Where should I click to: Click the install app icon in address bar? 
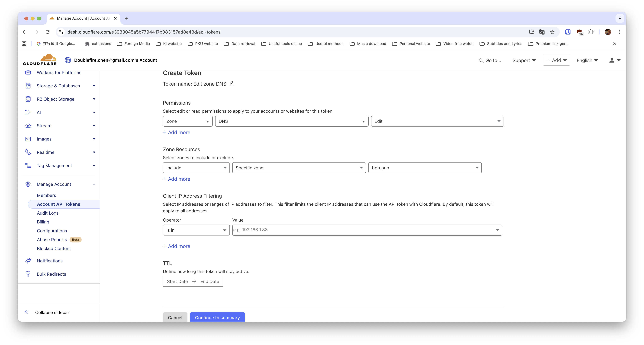point(531,32)
